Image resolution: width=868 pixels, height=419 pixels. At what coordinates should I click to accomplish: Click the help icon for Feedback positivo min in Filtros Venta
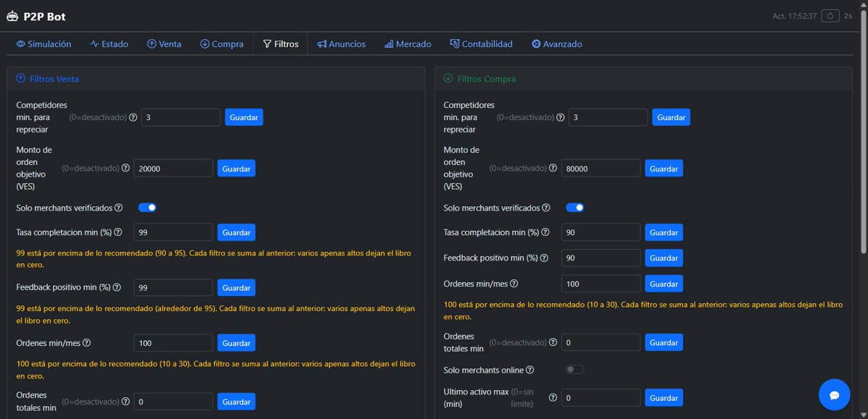116,287
